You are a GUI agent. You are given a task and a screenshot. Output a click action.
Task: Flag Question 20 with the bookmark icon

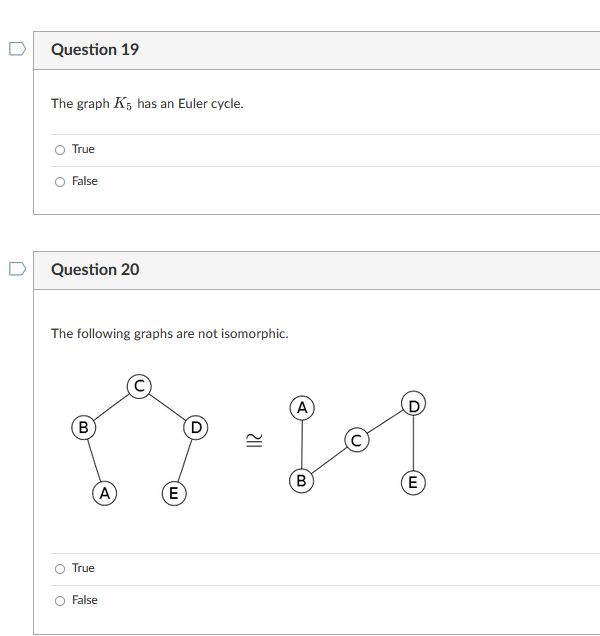pos(17,269)
